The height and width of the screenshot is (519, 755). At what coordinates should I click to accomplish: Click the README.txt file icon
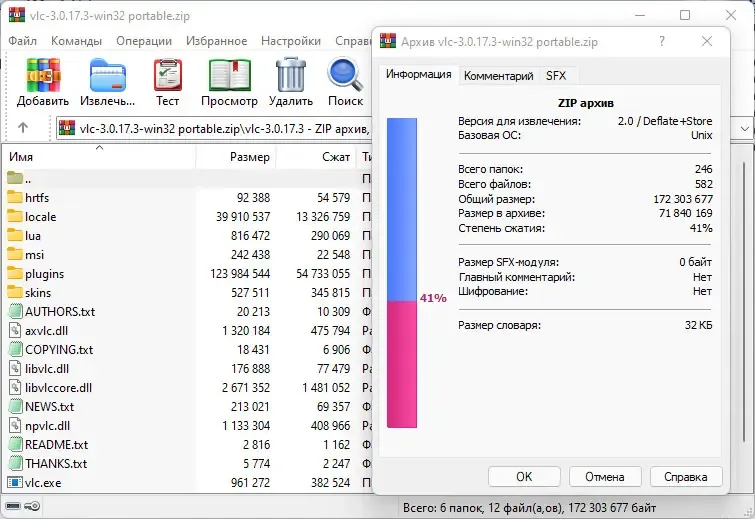point(15,444)
